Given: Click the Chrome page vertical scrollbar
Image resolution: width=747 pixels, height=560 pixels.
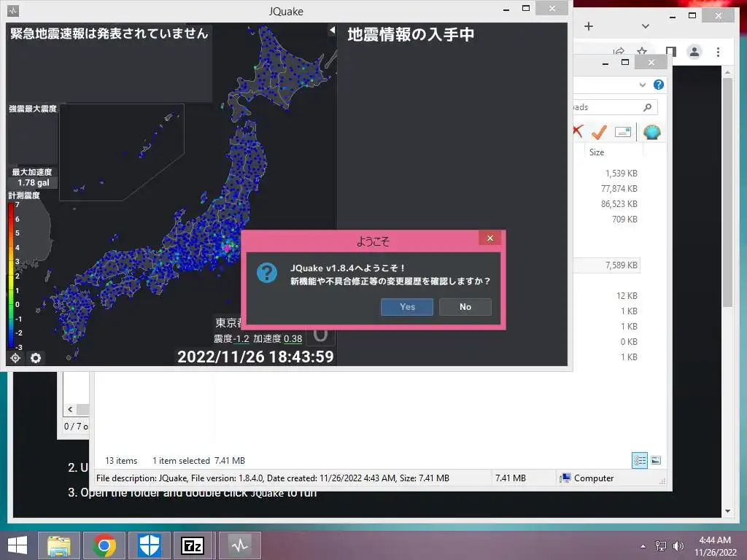Looking at the screenshot, I should (x=727, y=192).
